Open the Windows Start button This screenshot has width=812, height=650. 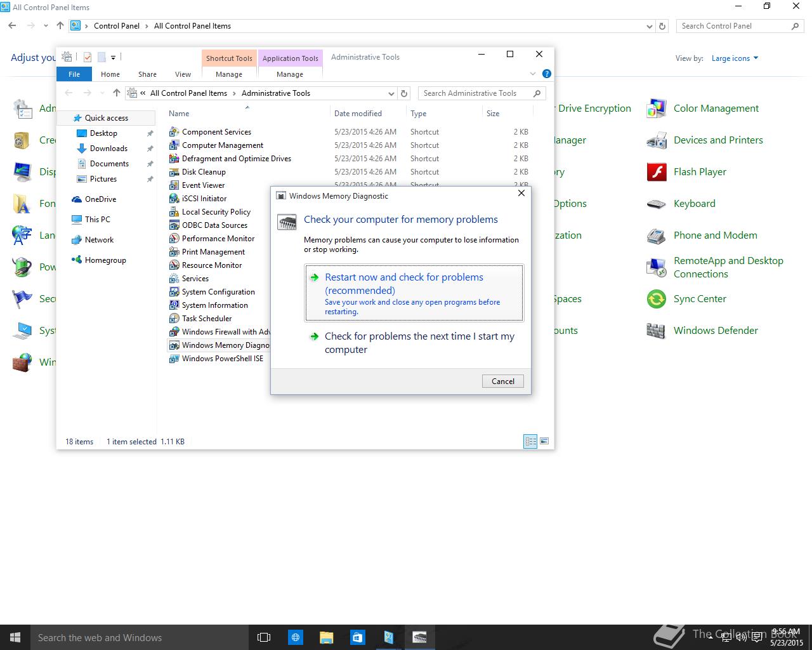tap(15, 637)
